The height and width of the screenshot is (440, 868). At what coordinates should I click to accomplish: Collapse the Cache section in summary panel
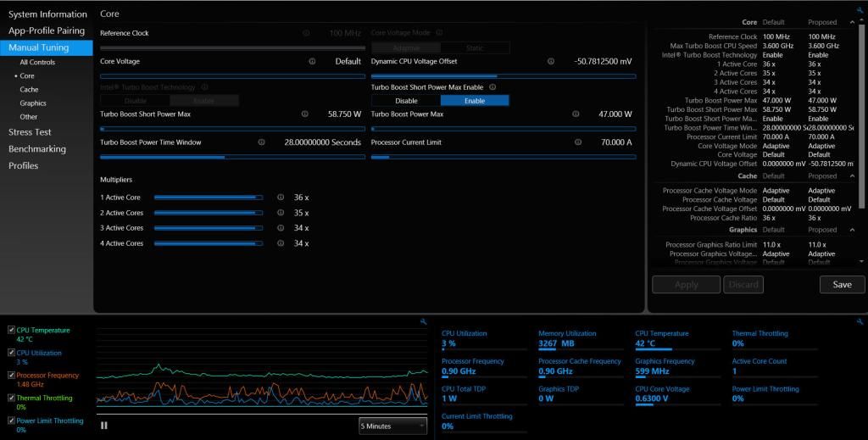(852, 176)
